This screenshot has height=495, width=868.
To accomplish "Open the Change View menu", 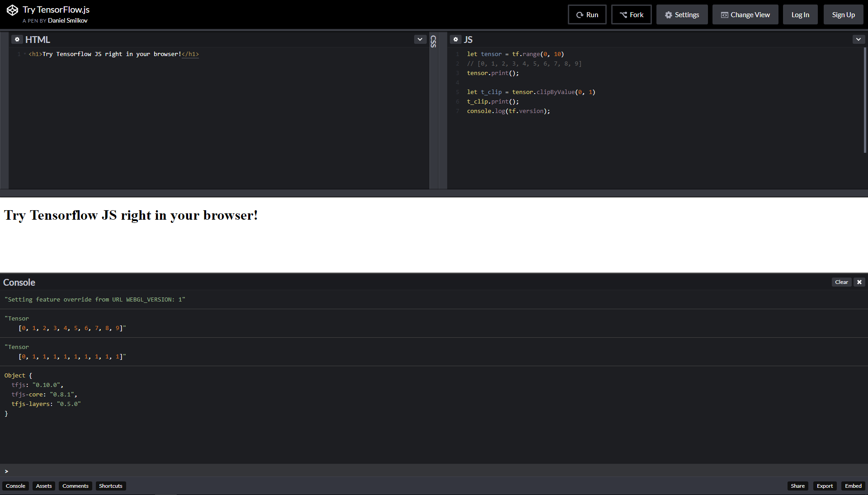I will (745, 15).
